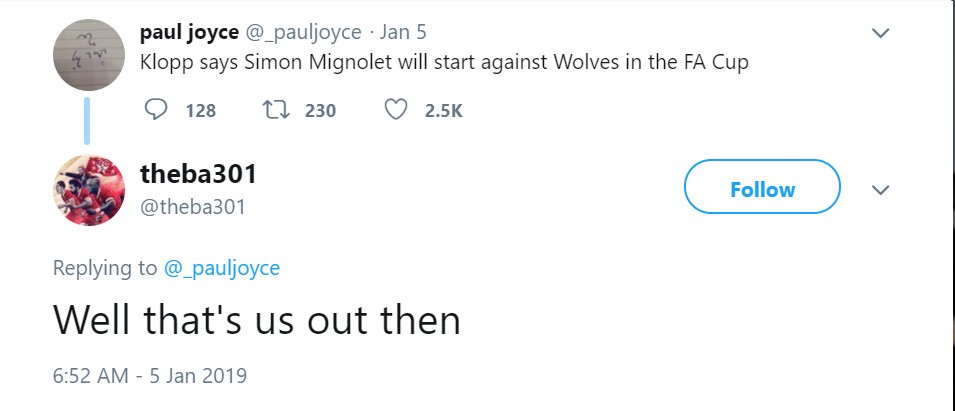Open theba301's profile avatar
955x411 pixels.
(x=89, y=190)
